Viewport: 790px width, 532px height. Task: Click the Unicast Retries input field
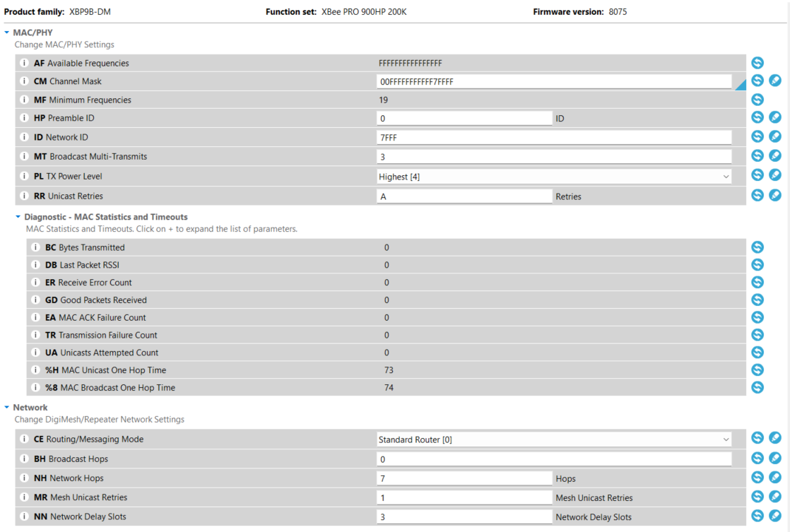464,196
